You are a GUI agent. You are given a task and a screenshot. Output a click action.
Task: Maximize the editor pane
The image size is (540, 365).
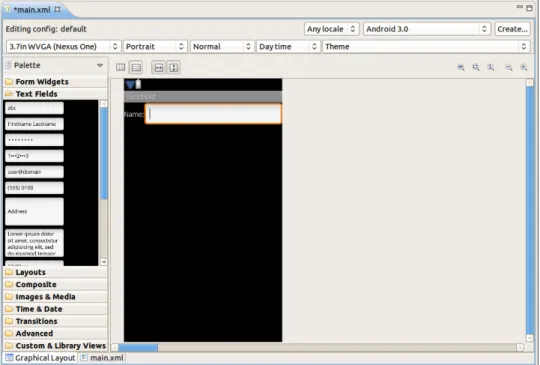pos(529,8)
